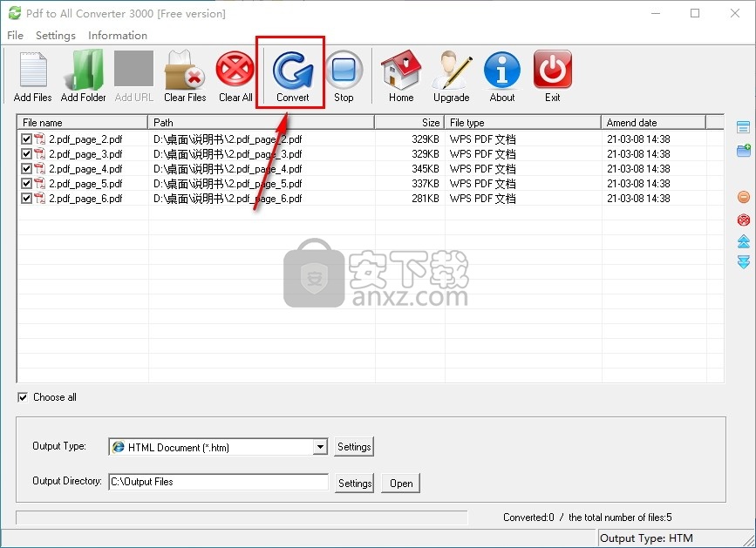Select the 2.pdf_page_5.pdf file name
Viewport: 756px width, 548px height.
click(85, 184)
